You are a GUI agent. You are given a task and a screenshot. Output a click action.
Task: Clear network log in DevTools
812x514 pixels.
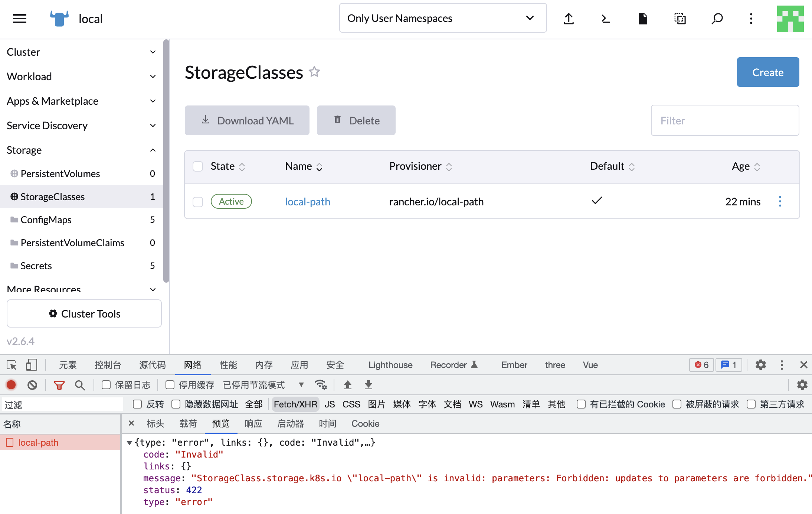pos(32,385)
